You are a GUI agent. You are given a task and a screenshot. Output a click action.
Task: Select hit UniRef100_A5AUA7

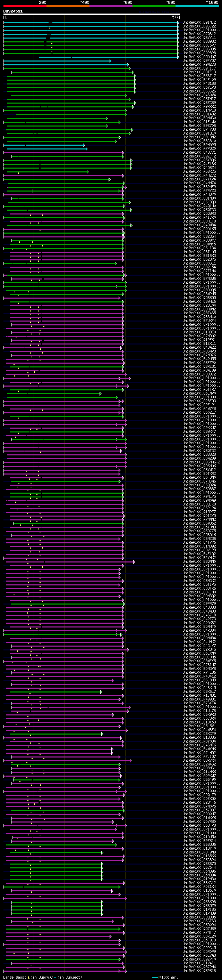(x=199, y=57)
